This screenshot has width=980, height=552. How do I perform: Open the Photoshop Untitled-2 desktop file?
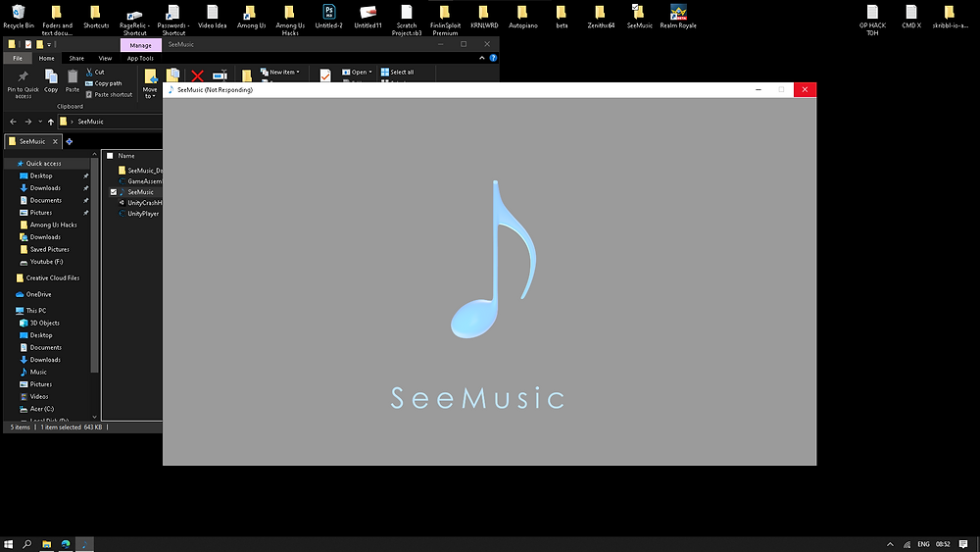pyautogui.click(x=328, y=17)
